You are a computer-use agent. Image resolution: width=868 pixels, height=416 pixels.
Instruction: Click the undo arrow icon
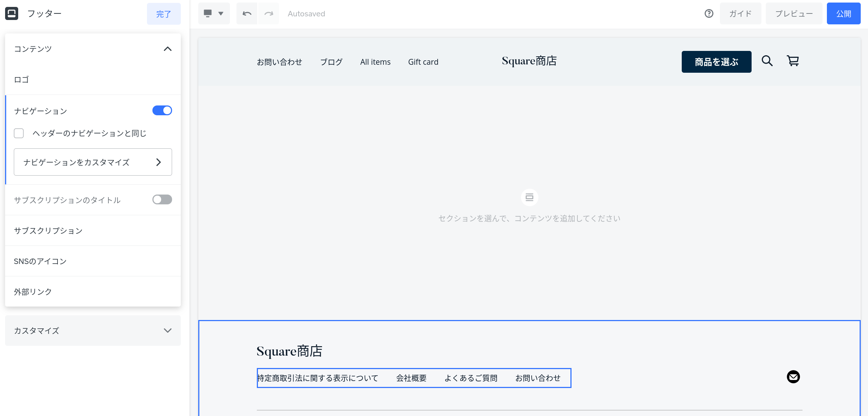click(247, 13)
